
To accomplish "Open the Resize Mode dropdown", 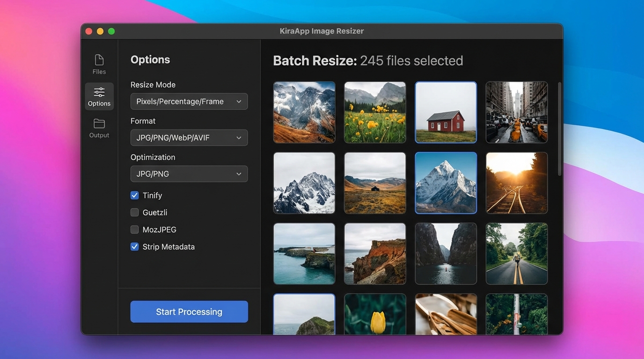I will click(x=189, y=101).
